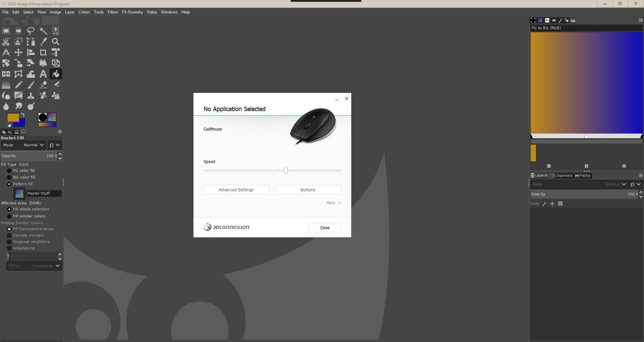Select the Bucket Fill tool
The width and height of the screenshot is (644, 342).
56,74
